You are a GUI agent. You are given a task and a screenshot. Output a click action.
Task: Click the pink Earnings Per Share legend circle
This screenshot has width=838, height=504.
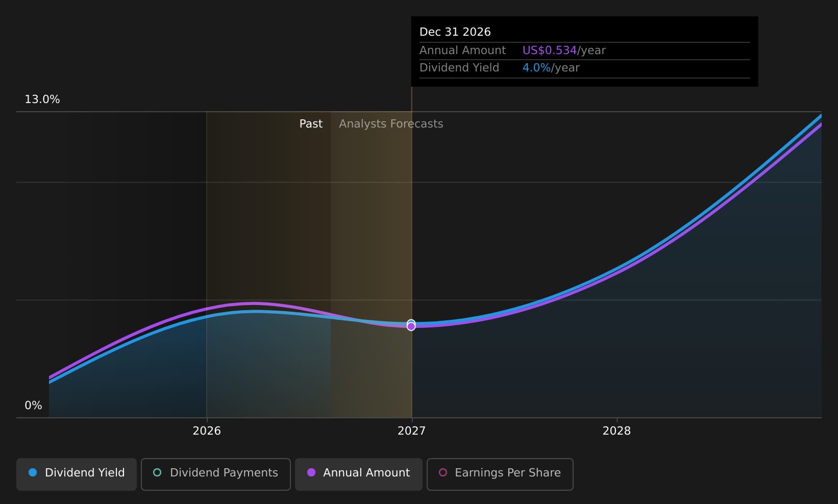pos(443,472)
